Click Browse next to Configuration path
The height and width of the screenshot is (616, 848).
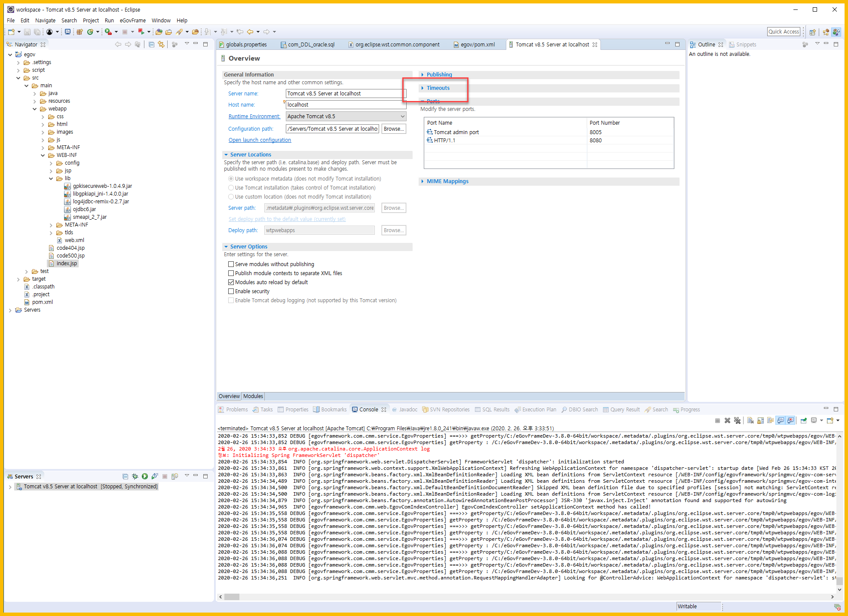point(393,129)
